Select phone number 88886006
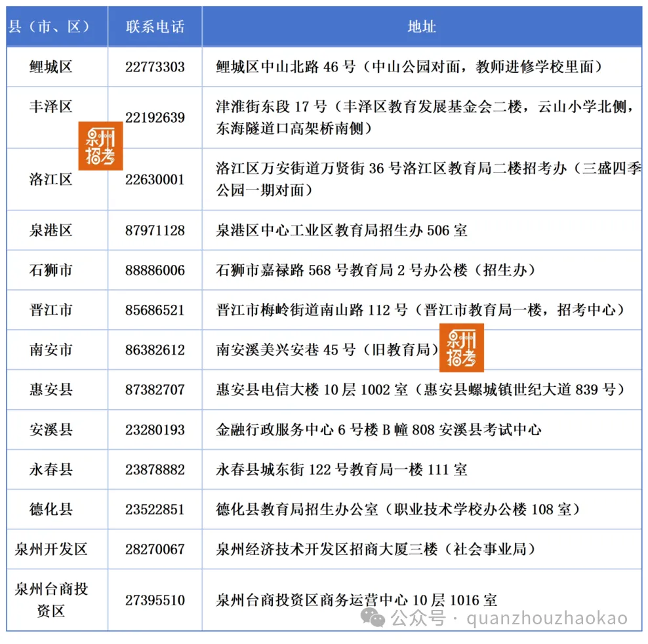The image size is (648, 644). coord(155,270)
